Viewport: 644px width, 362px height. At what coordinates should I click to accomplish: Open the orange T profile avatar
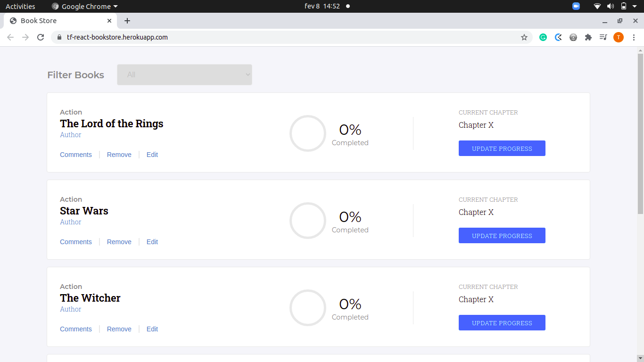(619, 37)
